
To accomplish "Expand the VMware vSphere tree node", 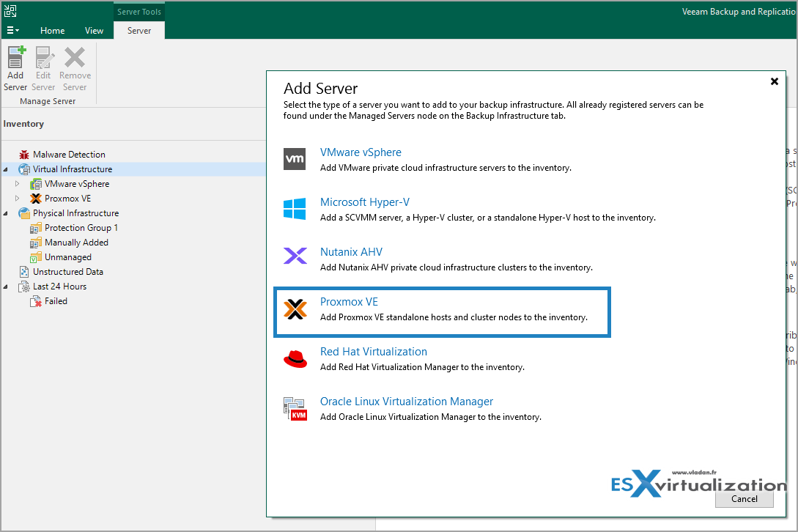I will pyautogui.click(x=18, y=184).
